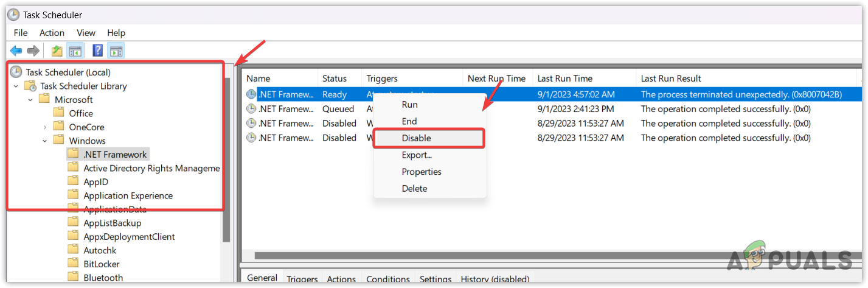Click 'The process terminated unexpectedly' result cell

pyautogui.click(x=741, y=94)
